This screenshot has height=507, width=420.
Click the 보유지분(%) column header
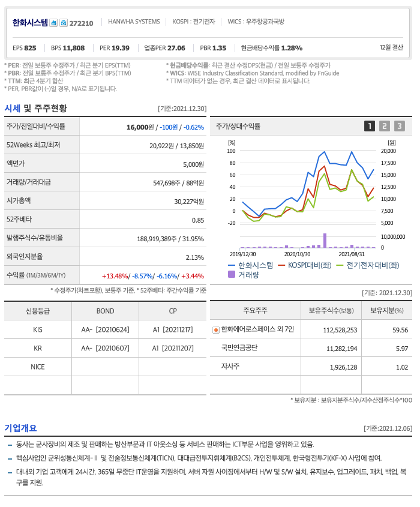tap(386, 311)
